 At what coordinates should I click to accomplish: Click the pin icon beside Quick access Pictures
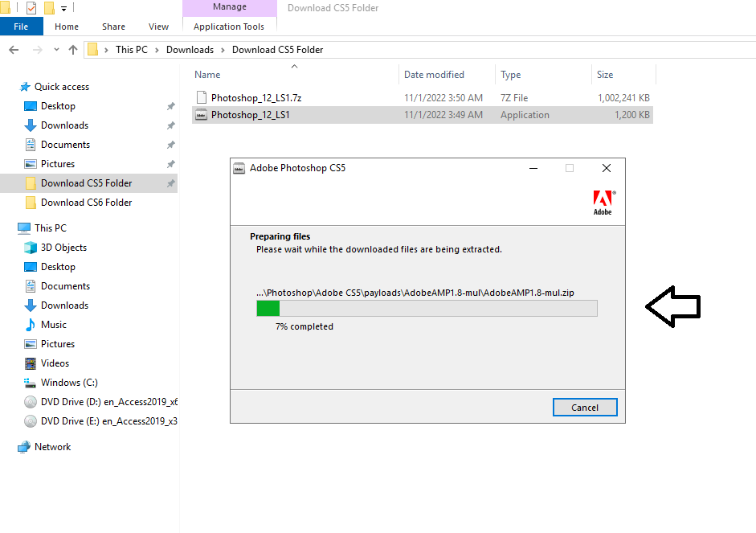click(170, 164)
